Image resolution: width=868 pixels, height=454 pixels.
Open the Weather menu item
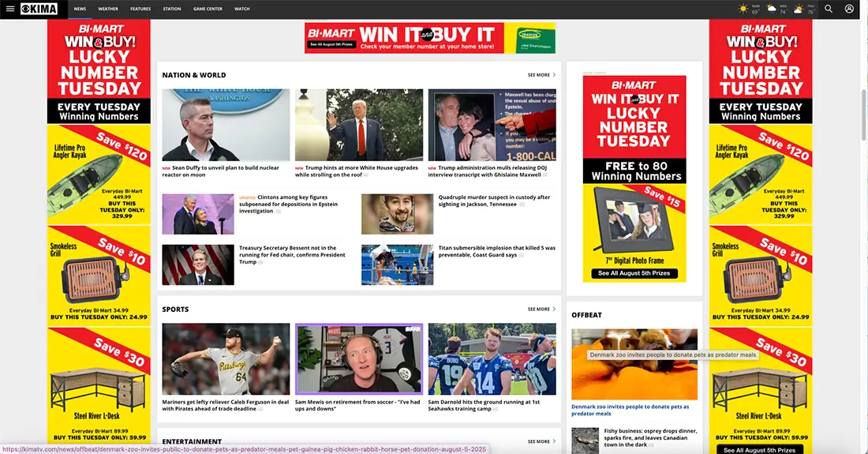click(108, 9)
